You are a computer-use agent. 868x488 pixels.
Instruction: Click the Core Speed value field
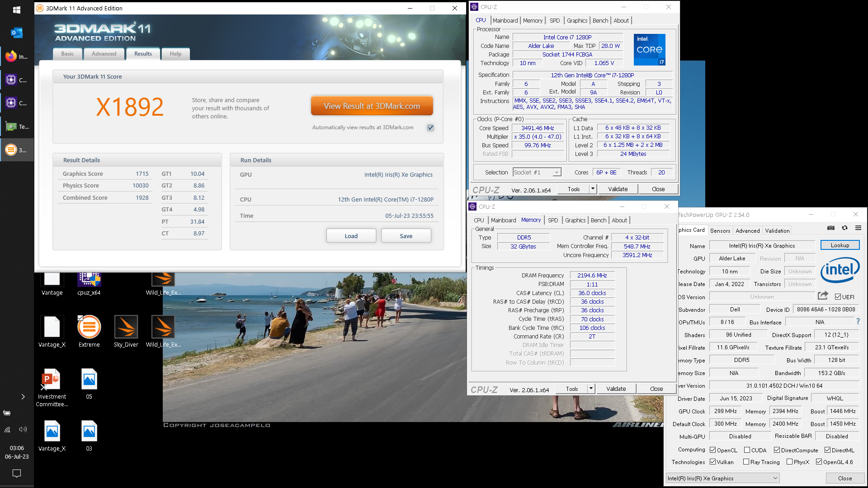(538, 128)
